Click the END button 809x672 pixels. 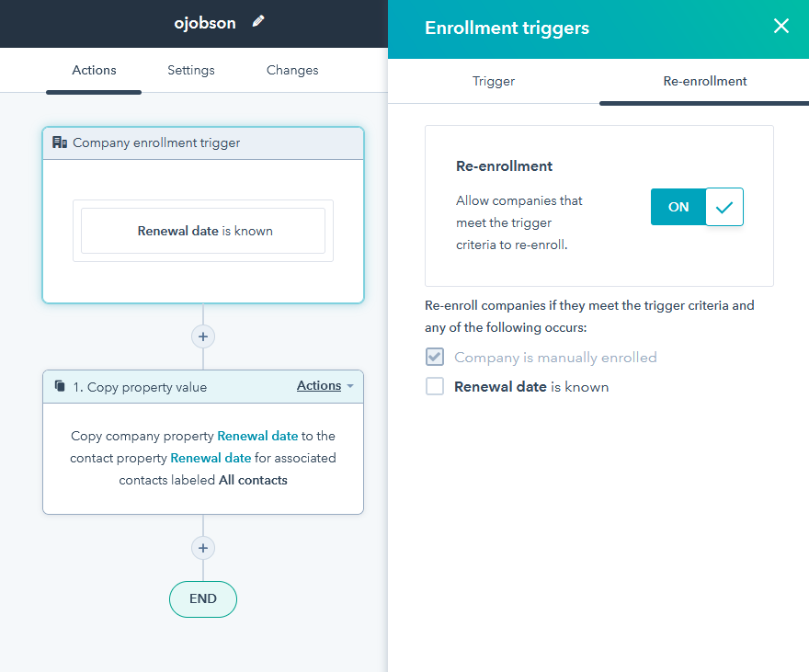tap(202, 598)
